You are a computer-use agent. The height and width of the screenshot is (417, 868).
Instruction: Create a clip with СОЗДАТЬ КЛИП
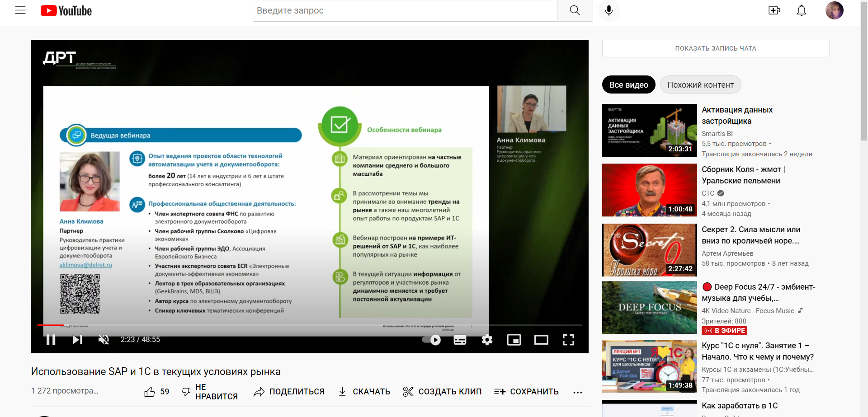(442, 392)
